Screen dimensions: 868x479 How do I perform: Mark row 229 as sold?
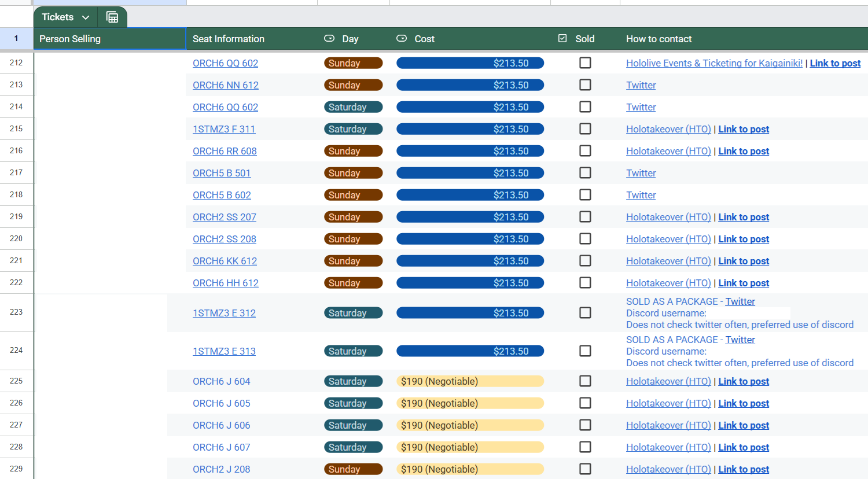pyautogui.click(x=585, y=469)
